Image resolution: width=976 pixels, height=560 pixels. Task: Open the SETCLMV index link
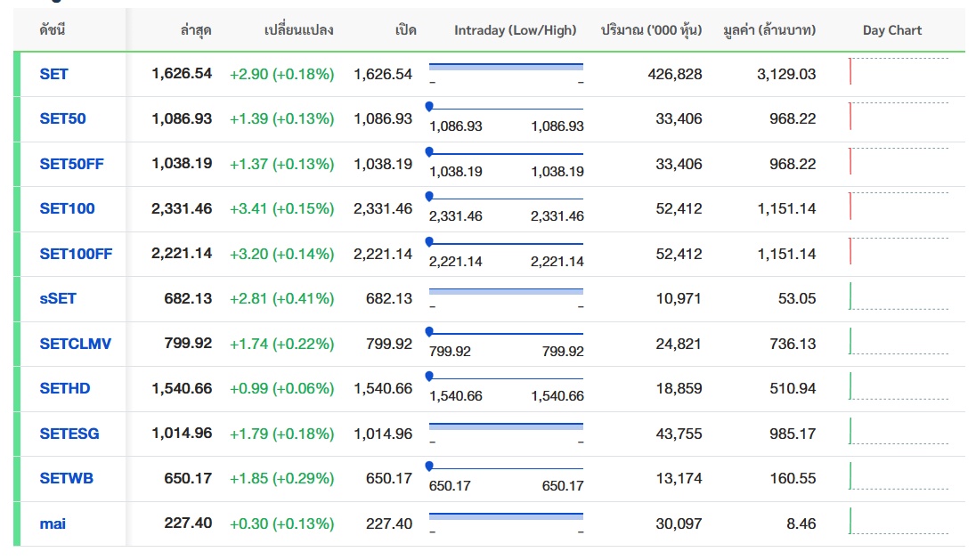(x=76, y=344)
